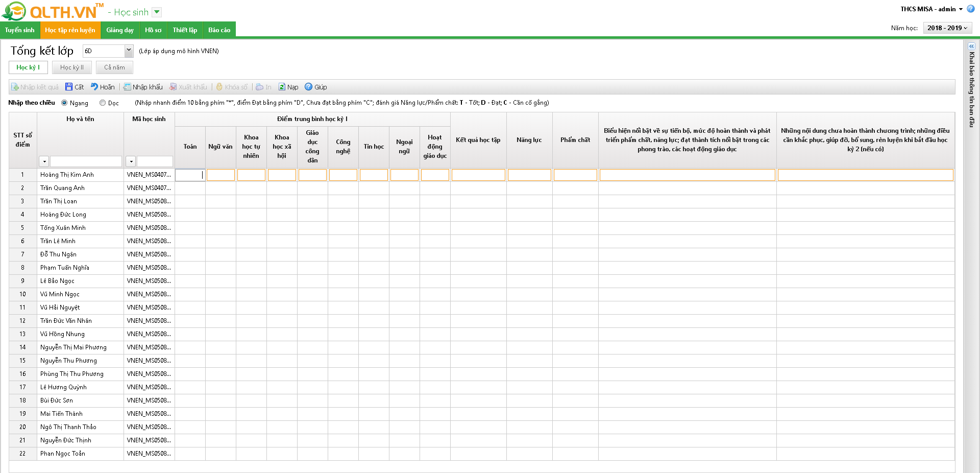Select the Dọc input direction
The image size is (980, 473).
click(x=103, y=103)
